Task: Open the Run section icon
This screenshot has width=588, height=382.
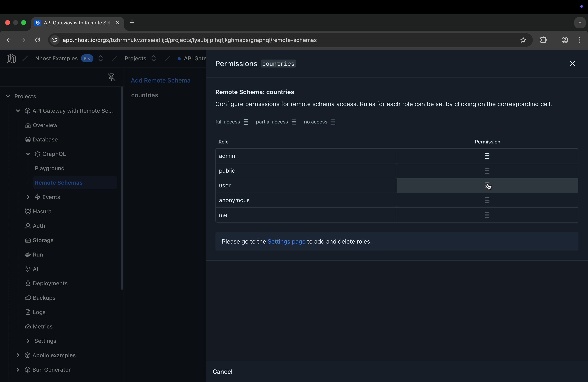Action: click(28, 254)
